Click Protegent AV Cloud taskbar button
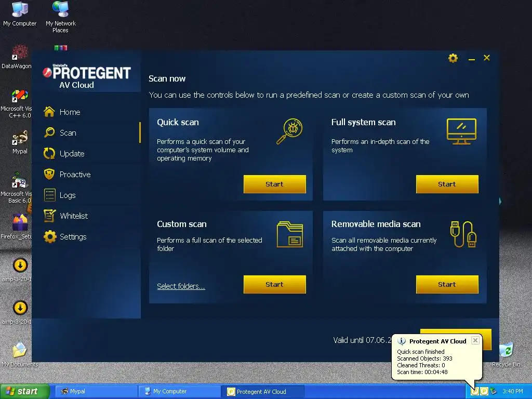Screen dimensions: 532x399 tap(262, 392)
